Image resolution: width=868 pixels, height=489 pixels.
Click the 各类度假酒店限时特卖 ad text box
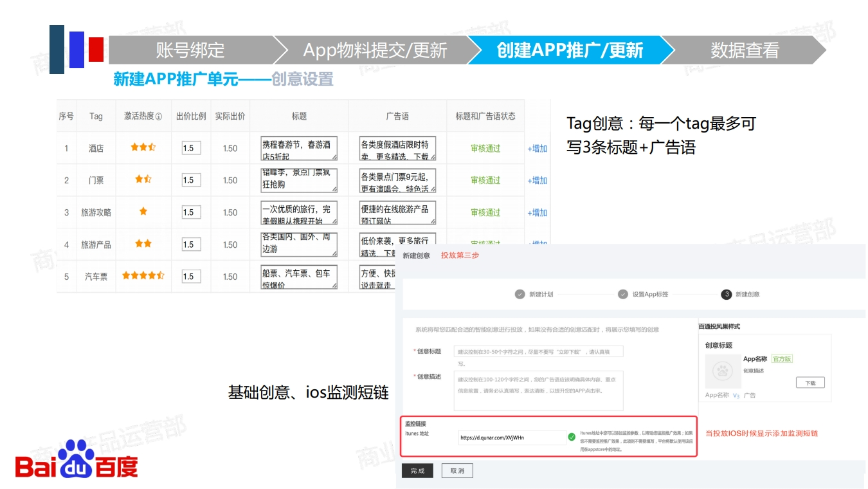click(398, 148)
